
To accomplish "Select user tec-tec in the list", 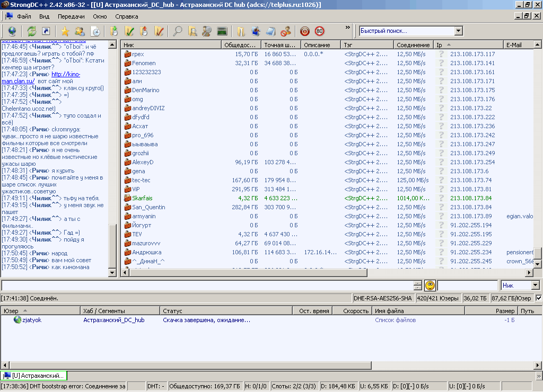I will pos(141,180).
